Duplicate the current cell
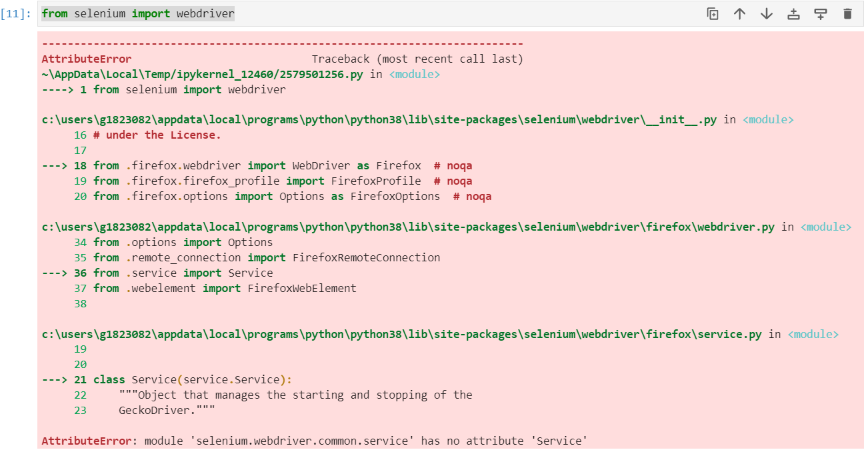This screenshot has height=454, width=868. [x=713, y=14]
